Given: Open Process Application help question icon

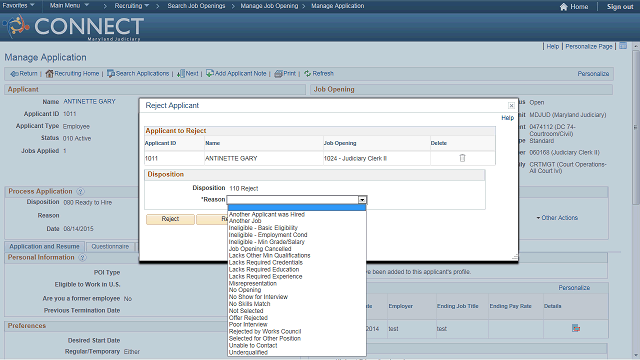Looking at the screenshot, I should [80, 191].
